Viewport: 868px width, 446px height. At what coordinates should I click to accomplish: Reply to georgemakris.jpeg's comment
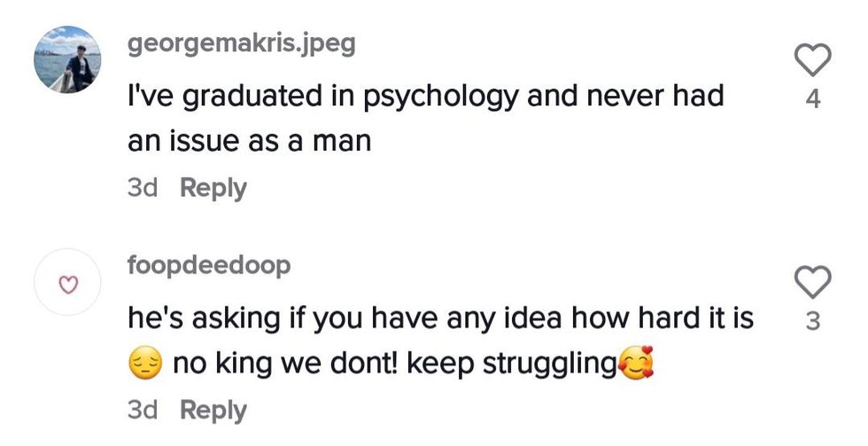[x=213, y=188]
